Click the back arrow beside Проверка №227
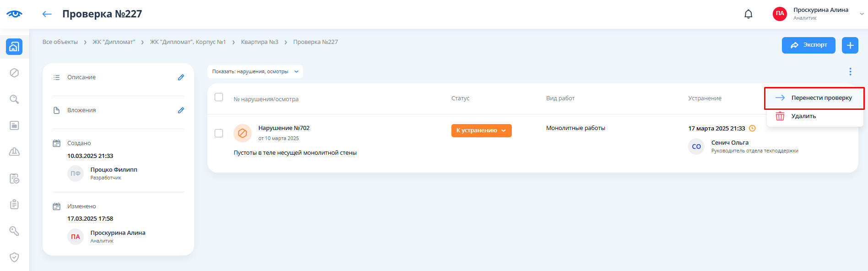The image size is (868, 271). [47, 14]
